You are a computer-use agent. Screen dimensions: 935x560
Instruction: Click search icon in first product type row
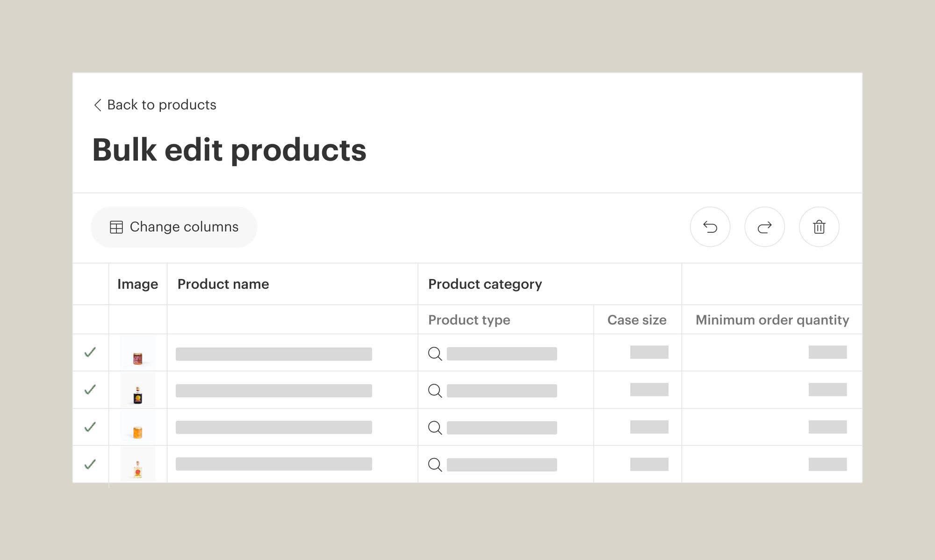[435, 353]
